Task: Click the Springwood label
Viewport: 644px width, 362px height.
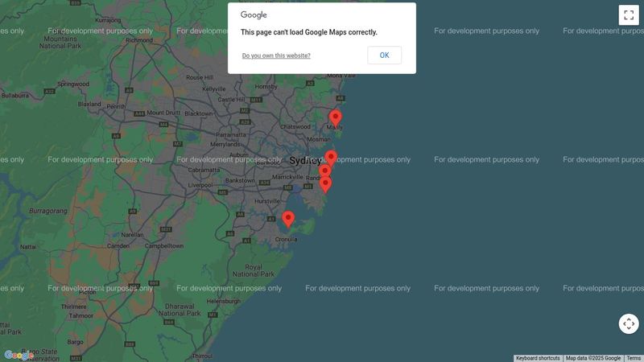Action: [x=73, y=84]
